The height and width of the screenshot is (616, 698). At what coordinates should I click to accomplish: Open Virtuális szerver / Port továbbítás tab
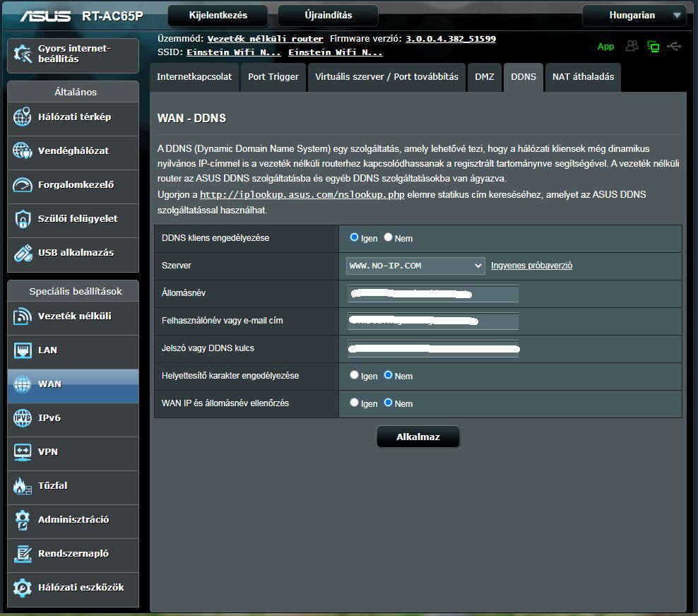(386, 77)
